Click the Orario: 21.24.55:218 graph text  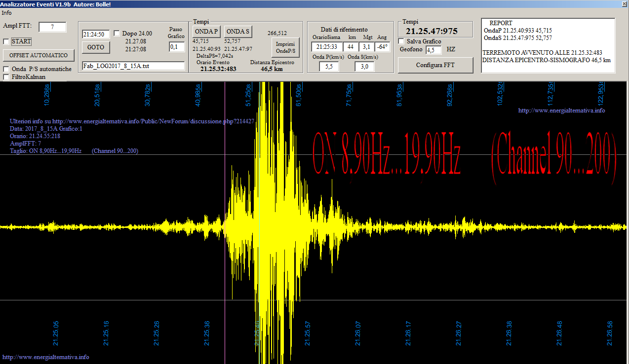tap(35, 136)
